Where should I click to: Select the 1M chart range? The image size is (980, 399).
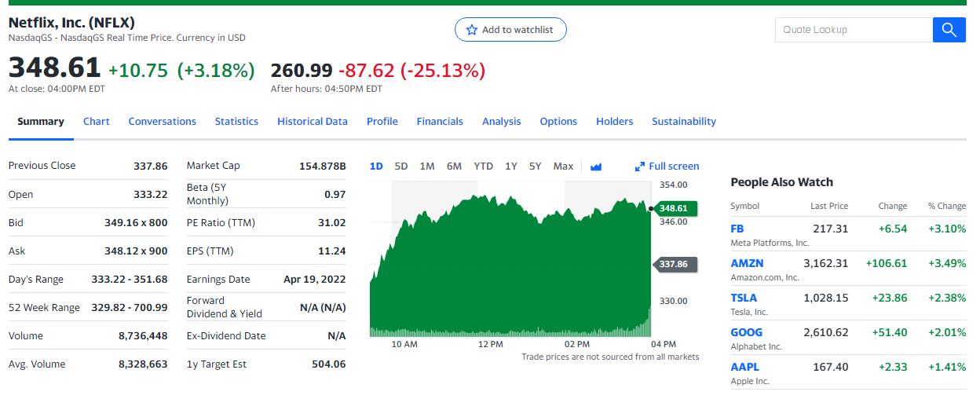click(x=427, y=167)
